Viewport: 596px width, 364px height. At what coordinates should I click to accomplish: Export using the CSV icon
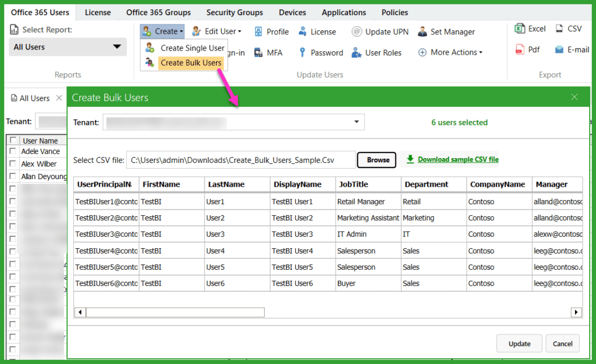click(559, 28)
